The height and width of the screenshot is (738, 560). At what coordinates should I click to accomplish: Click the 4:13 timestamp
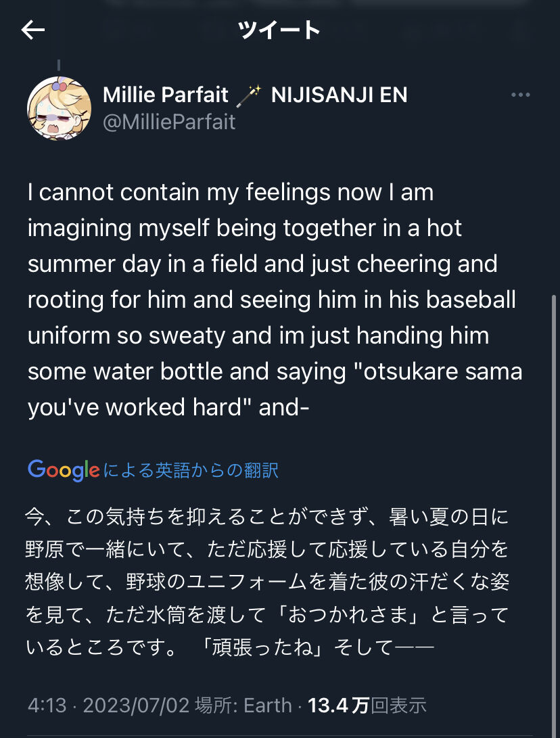click(x=47, y=706)
